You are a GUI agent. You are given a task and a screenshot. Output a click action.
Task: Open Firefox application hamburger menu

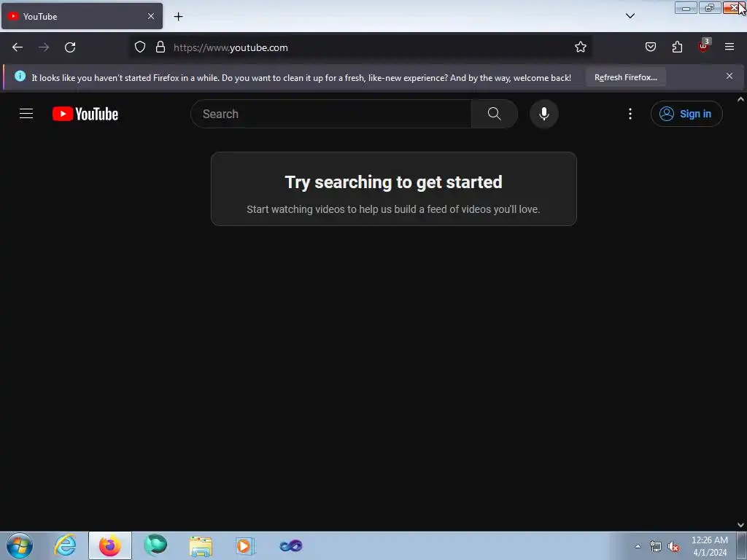pyautogui.click(x=729, y=47)
